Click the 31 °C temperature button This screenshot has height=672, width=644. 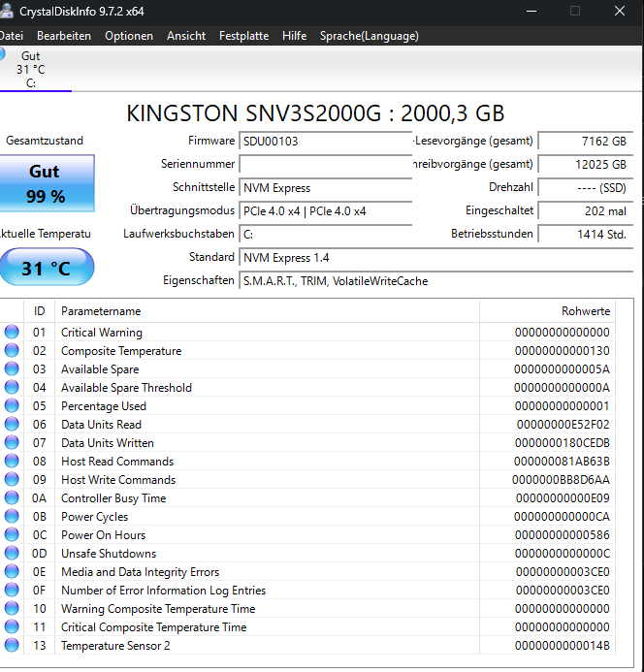(46, 268)
